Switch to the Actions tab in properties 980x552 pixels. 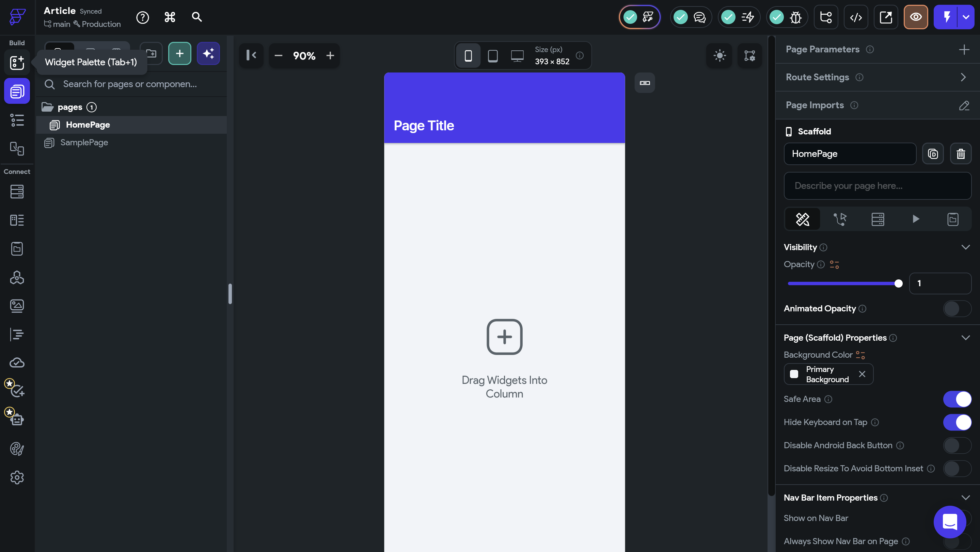pyautogui.click(x=840, y=219)
